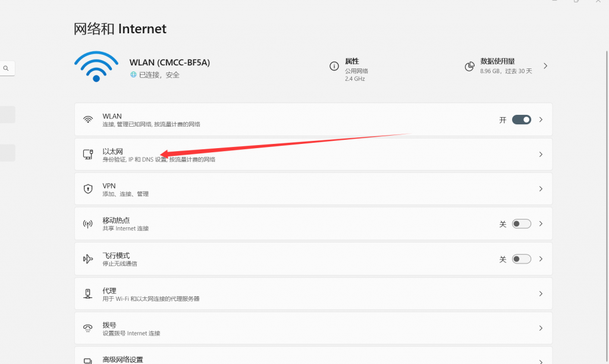Enable the 移动热点 toggle switch

(x=521, y=224)
